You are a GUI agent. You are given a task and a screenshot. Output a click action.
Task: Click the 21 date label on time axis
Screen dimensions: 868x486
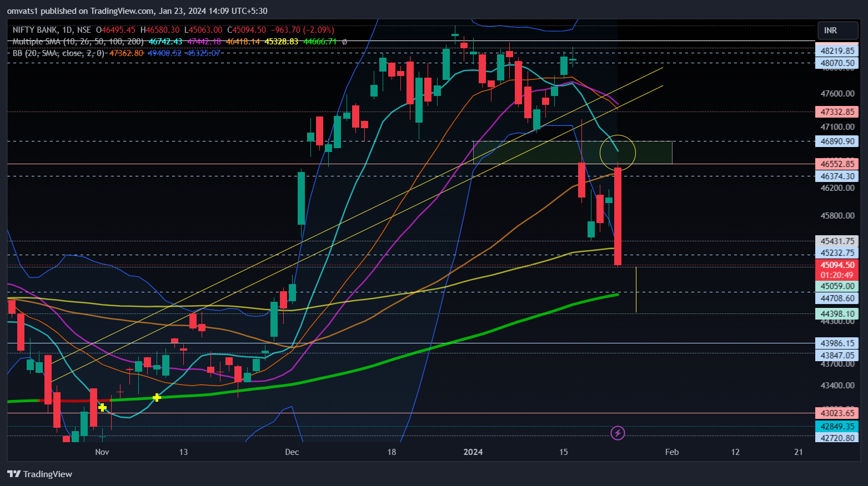799,452
